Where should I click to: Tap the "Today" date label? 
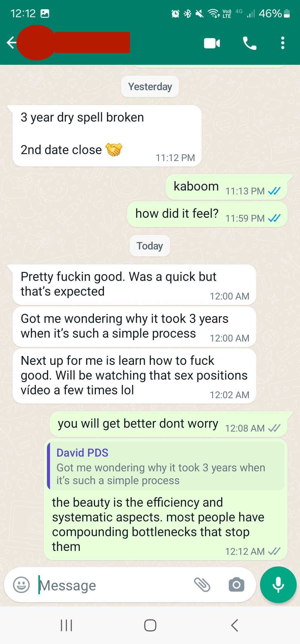150,246
